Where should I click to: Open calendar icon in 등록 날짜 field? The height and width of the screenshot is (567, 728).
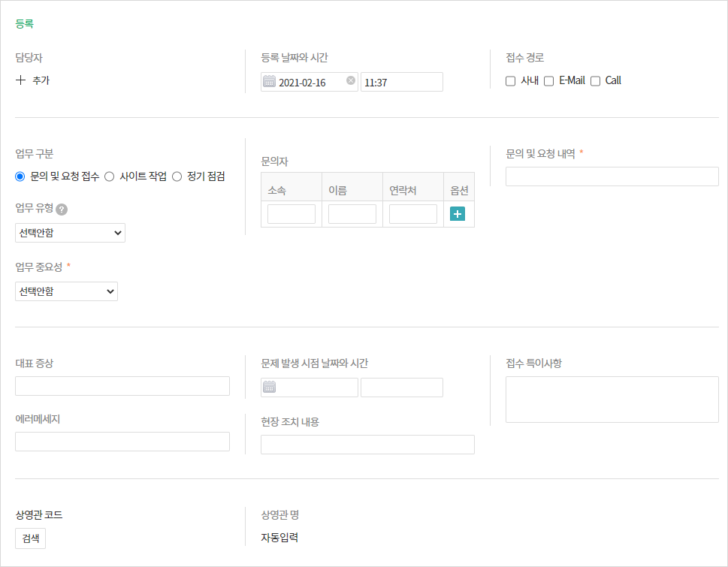tap(269, 82)
